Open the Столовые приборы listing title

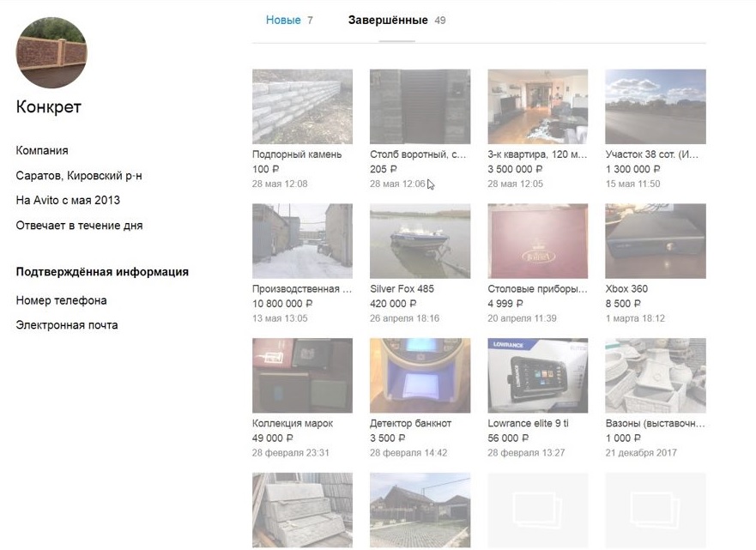pyautogui.click(x=537, y=289)
